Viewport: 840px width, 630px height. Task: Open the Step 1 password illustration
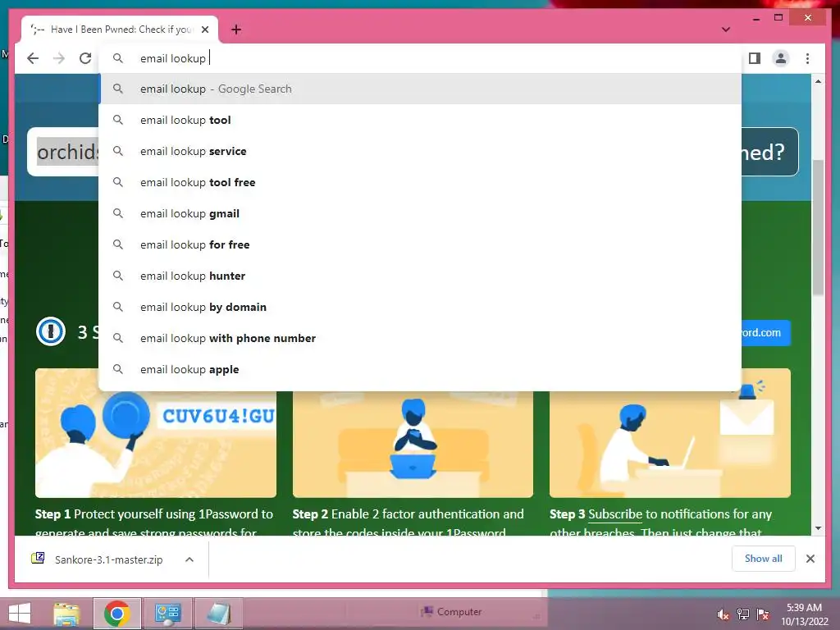coord(156,444)
